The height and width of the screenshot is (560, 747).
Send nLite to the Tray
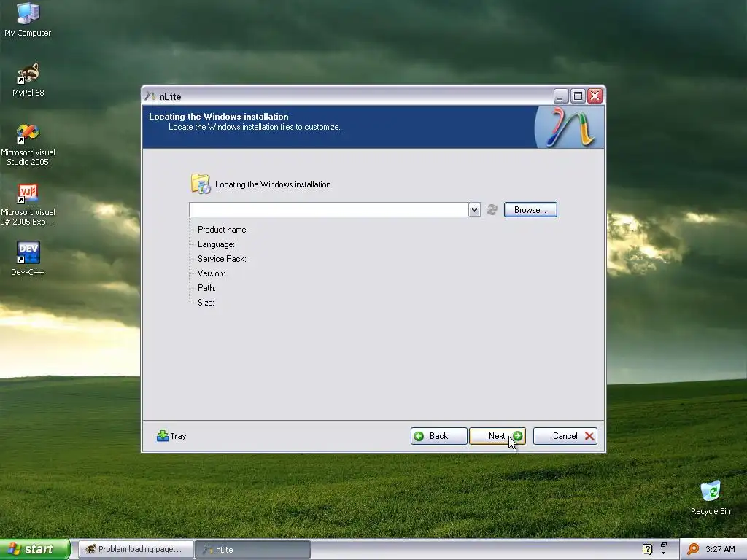click(171, 436)
